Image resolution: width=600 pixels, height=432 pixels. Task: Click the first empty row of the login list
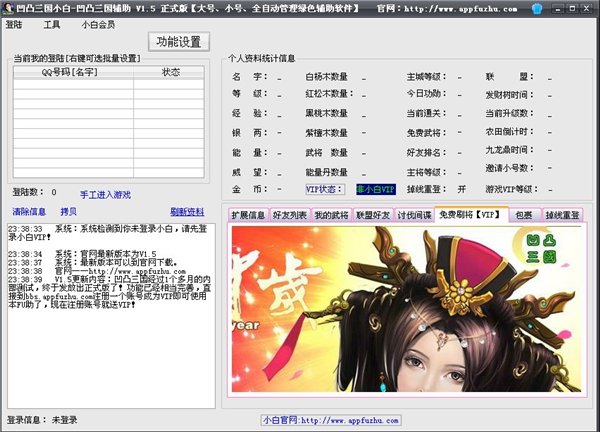109,84
